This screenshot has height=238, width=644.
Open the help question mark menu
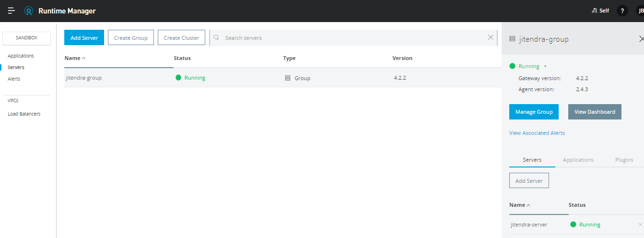[x=622, y=11]
